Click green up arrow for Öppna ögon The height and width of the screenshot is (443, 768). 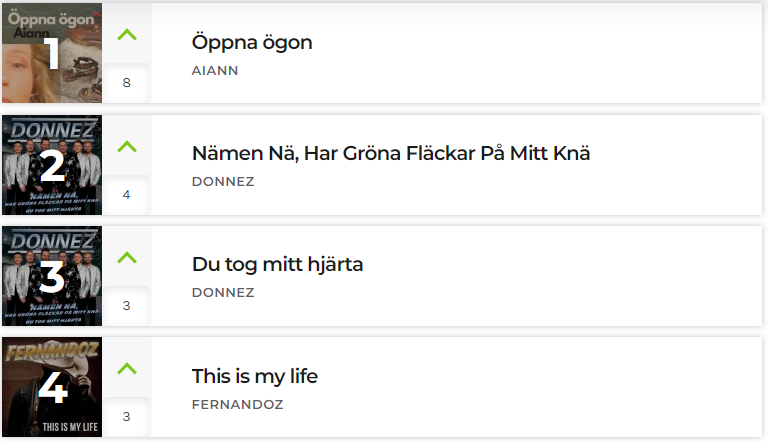pyautogui.click(x=127, y=35)
